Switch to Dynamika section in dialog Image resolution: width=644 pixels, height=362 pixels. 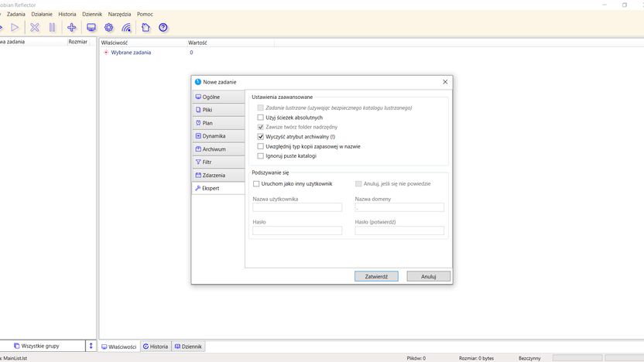(218, 136)
